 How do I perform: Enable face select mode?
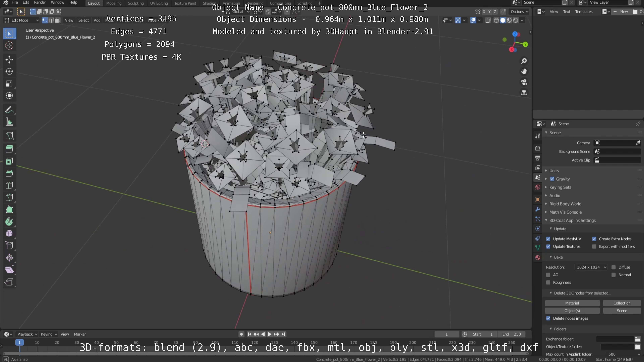point(58,20)
